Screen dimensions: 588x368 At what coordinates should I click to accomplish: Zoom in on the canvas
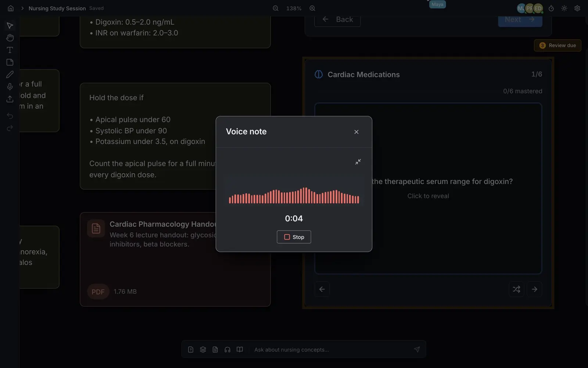coord(312,8)
